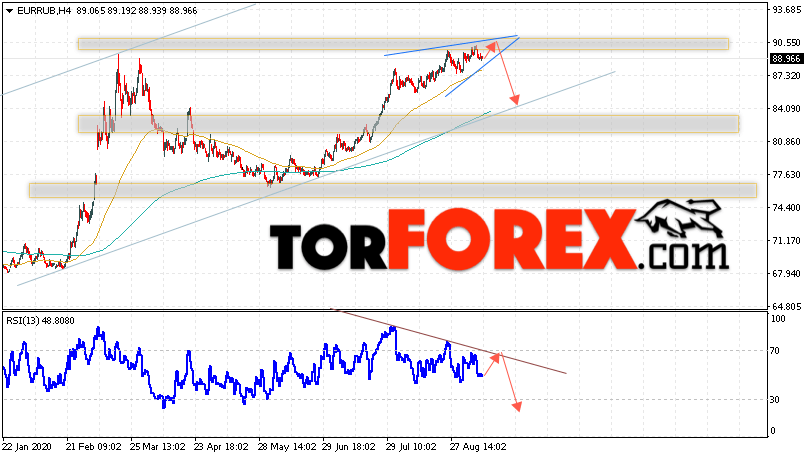Select the 93.685 price scale label

coord(786,10)
